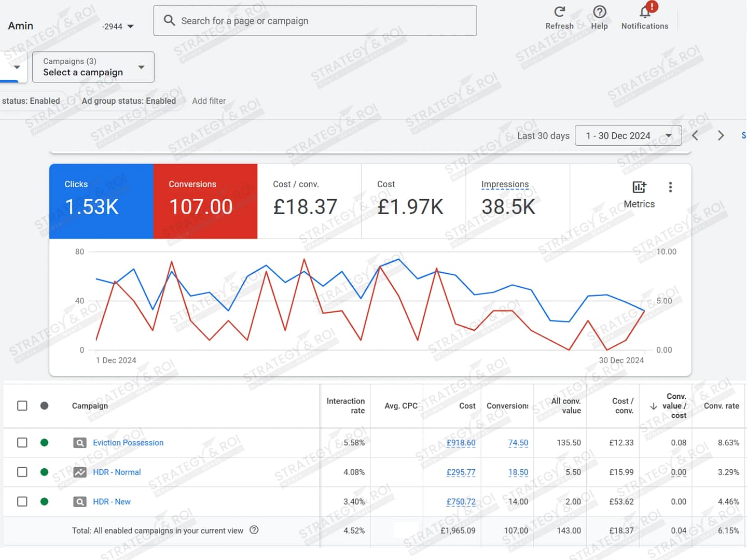Click Add filter
This screenshot has width=747, height=560.
point(209,101)
